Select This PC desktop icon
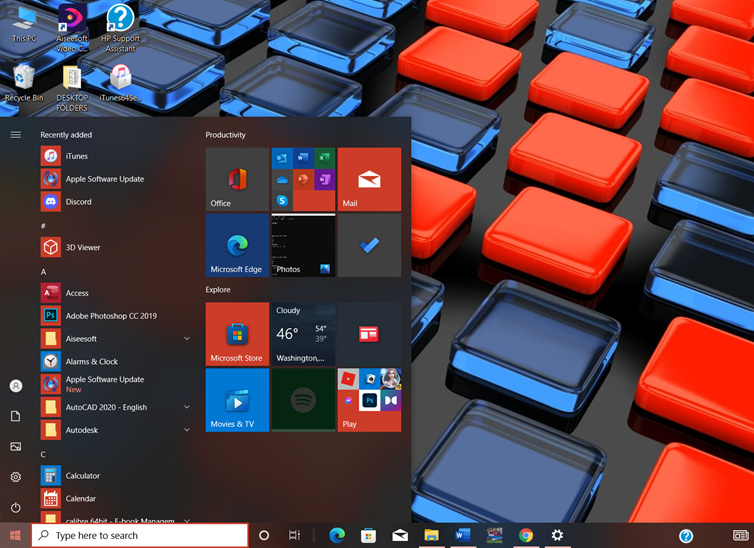Viewport: 754px width, 548px height. pos(24,24)
